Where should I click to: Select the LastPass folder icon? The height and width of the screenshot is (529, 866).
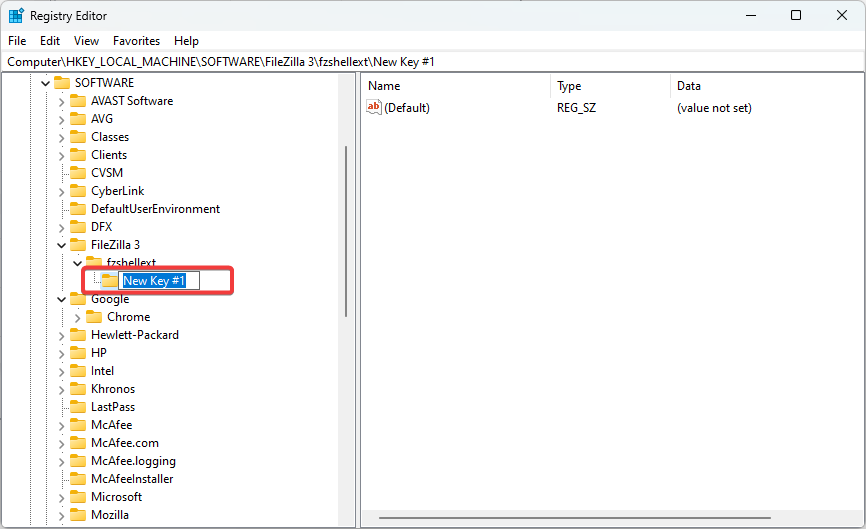(78, 407)
